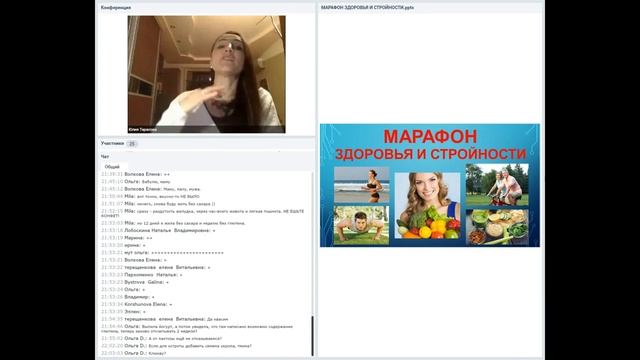Click Ольга's '+' message at 21:53:24
Viewport: 640px width, 360px height.
123,289
